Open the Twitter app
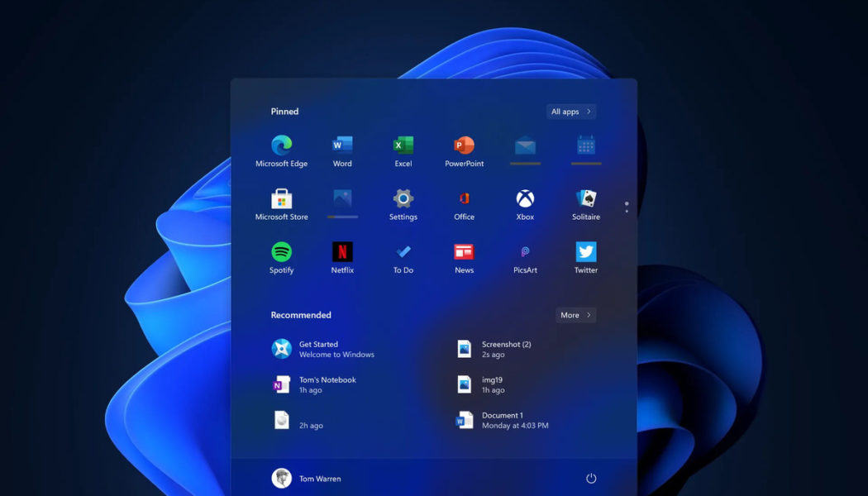 pyautogui.click(x=585, y=256)
